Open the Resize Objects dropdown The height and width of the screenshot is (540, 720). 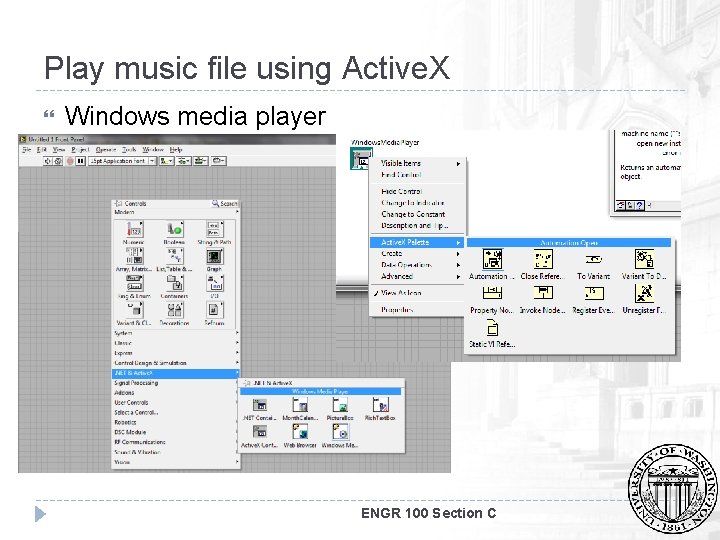tap(201, 161)
